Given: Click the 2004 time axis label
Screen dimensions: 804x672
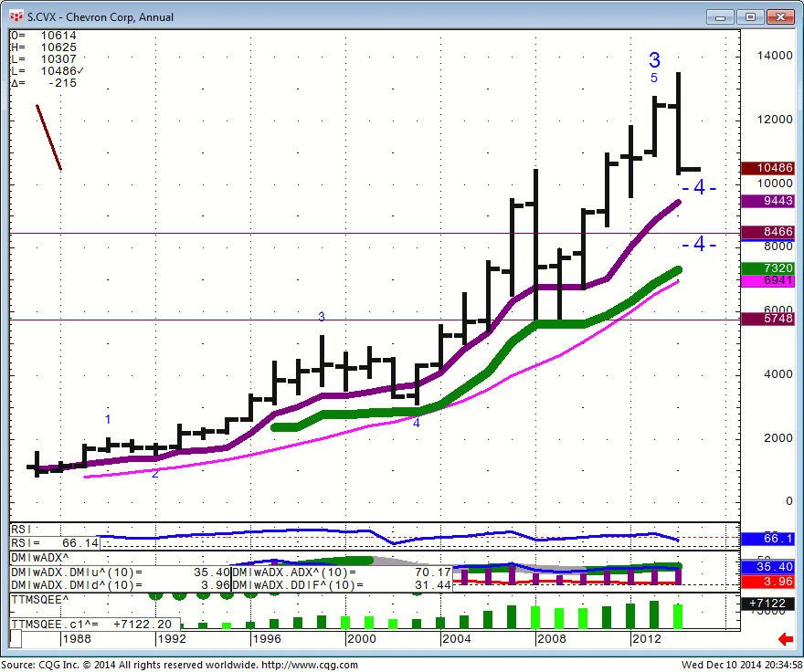Looking at the screenshot, I should point(456,639).
